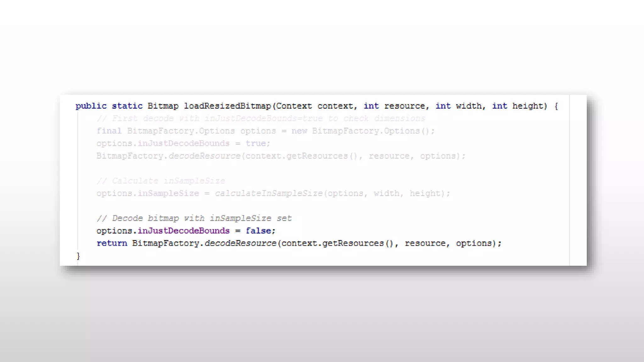Click the 'height' parameter in method signature

528,106
